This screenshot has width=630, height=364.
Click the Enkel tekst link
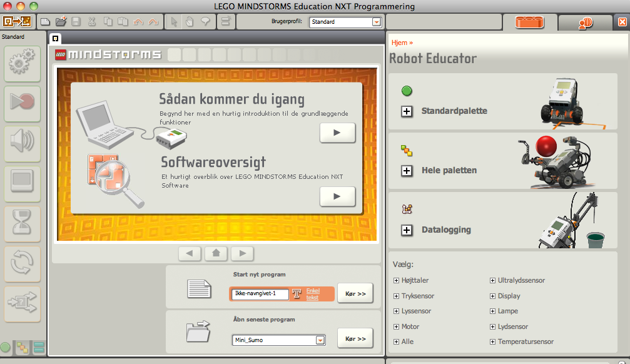(x=313, y=294)
